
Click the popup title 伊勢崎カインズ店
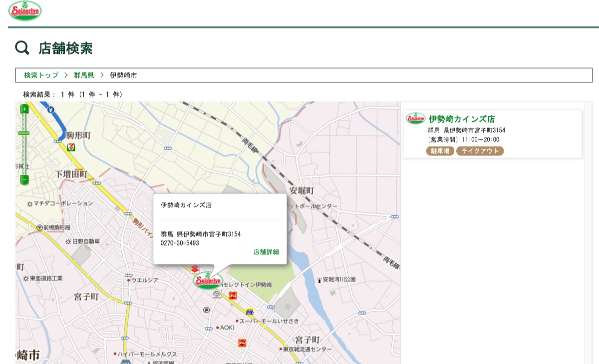click(x=186, y=205)
